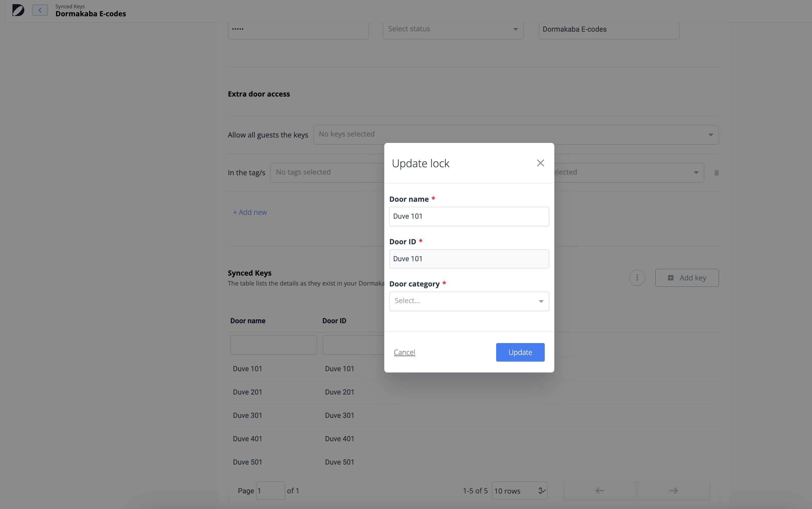Click the Update button
The height and width of the screenshot is (509, 812).
(x=520, y=352)
